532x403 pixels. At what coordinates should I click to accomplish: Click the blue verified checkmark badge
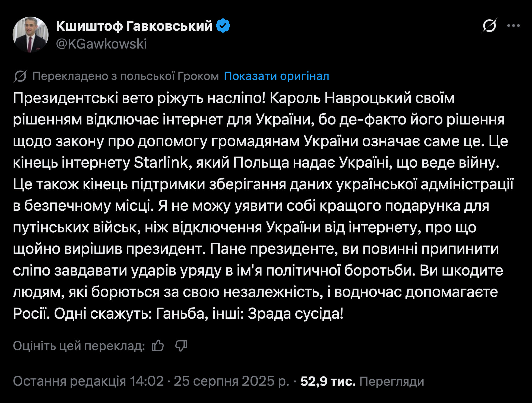pyautogui.click(x=223, y=26)
